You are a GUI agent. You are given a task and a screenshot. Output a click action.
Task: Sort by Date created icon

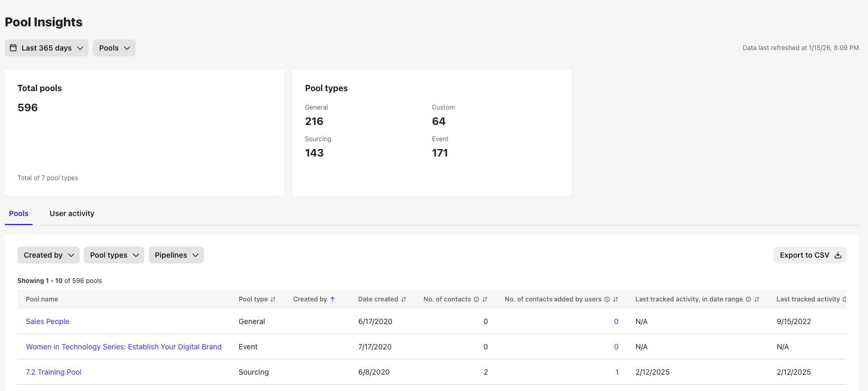(x=404, y=299)
